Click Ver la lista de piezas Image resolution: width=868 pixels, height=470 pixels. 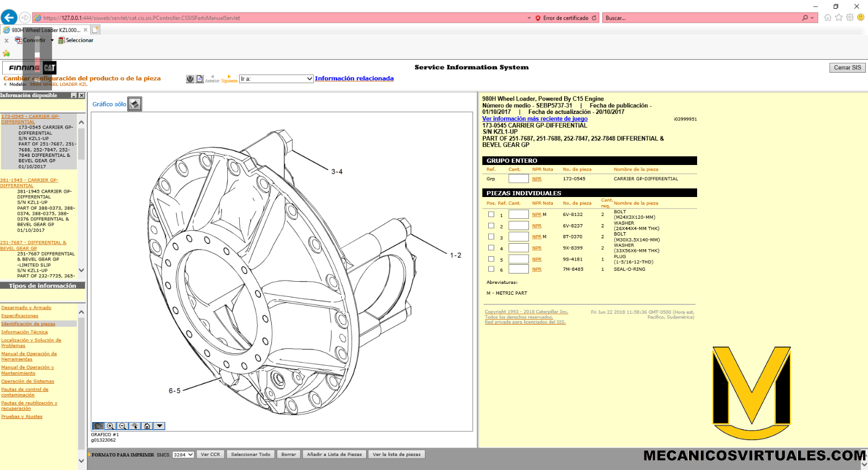click(397, 454)
